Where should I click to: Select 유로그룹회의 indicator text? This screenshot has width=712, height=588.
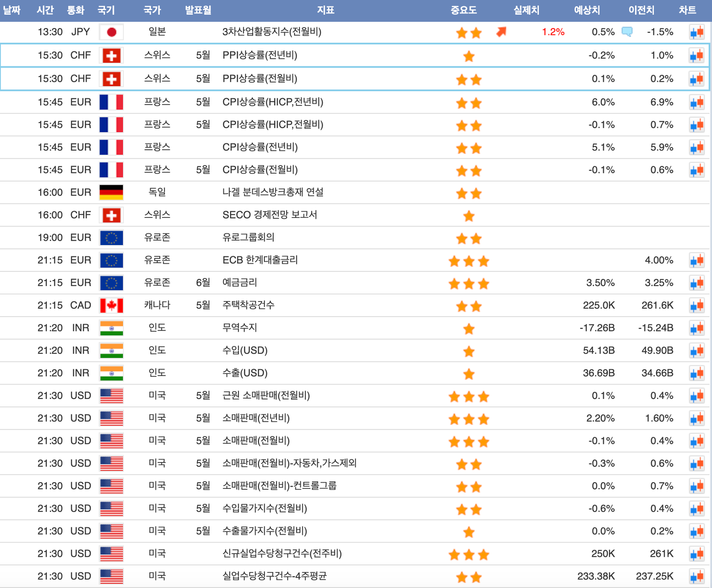(248, 238)
